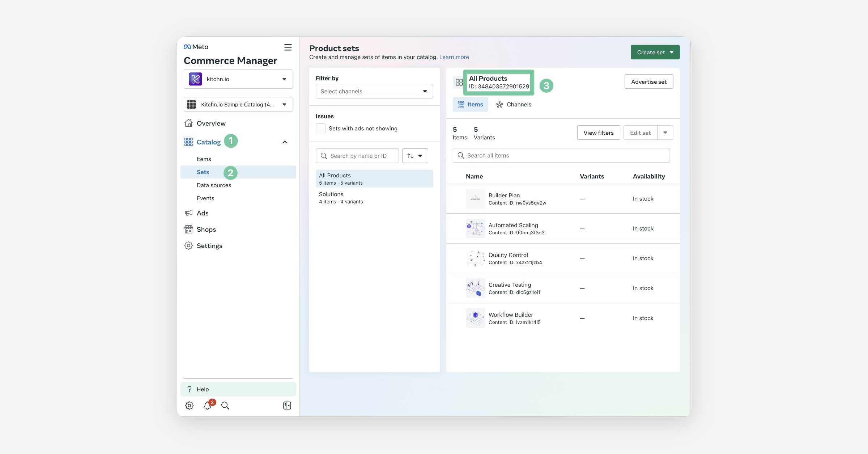Switch to the Channels tab
Screen dimensions: 868x454
(514, 104)
